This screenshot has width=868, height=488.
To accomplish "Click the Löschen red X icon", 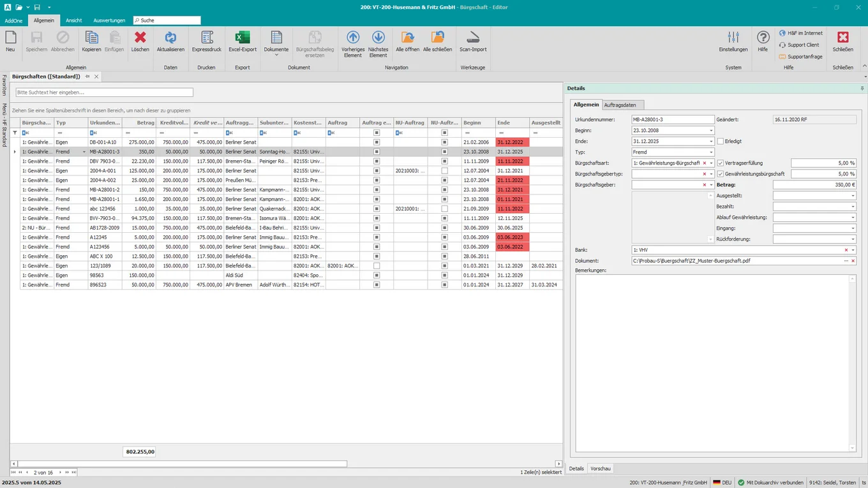I will coord(140,38).
